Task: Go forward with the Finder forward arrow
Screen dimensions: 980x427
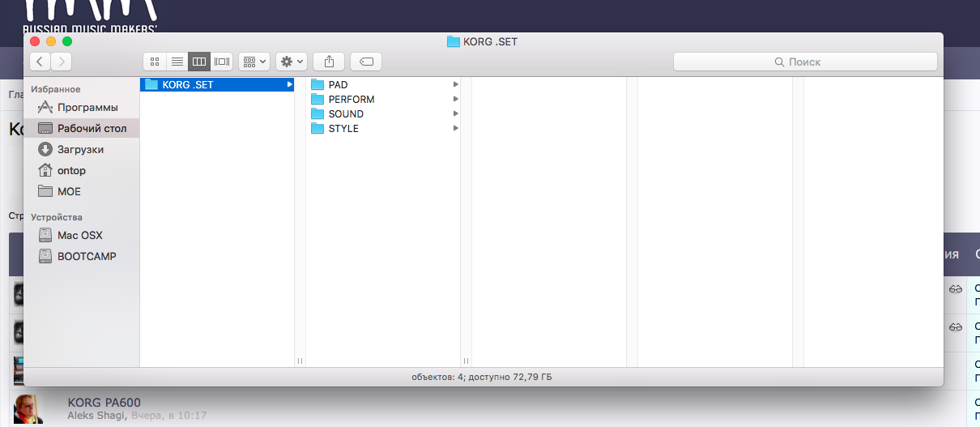Action: tap(61, 62)
